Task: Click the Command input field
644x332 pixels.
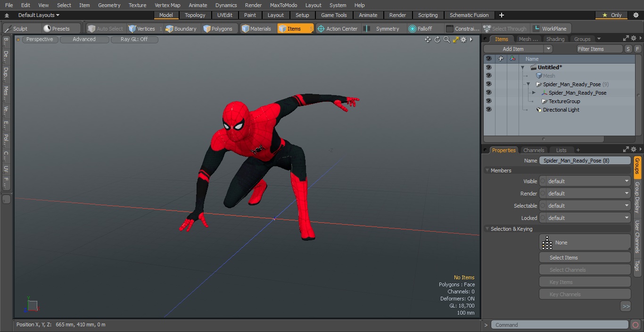Action: [x=559, y=325]
